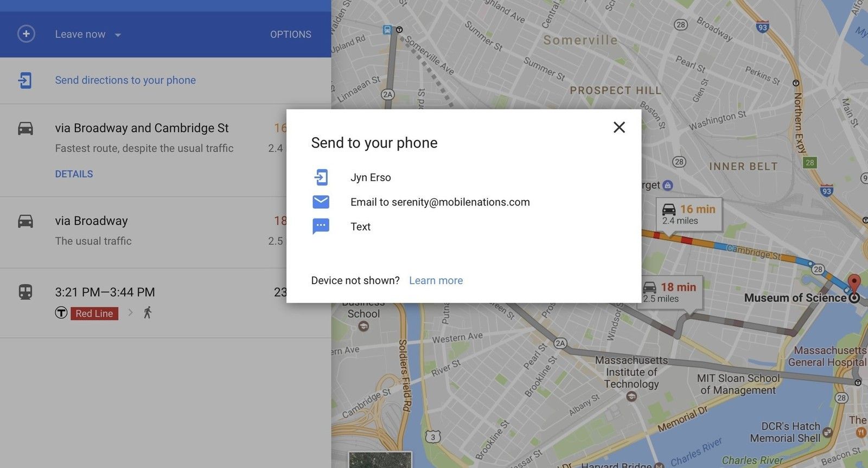Click the device icon next to Jyn Erso

coord(321,177)
